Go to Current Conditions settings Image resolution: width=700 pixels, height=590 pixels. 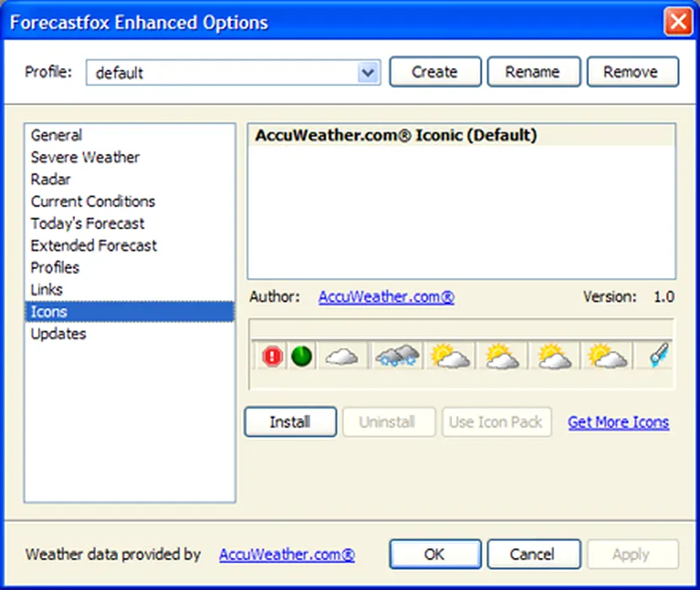click(x=130, y=201)
